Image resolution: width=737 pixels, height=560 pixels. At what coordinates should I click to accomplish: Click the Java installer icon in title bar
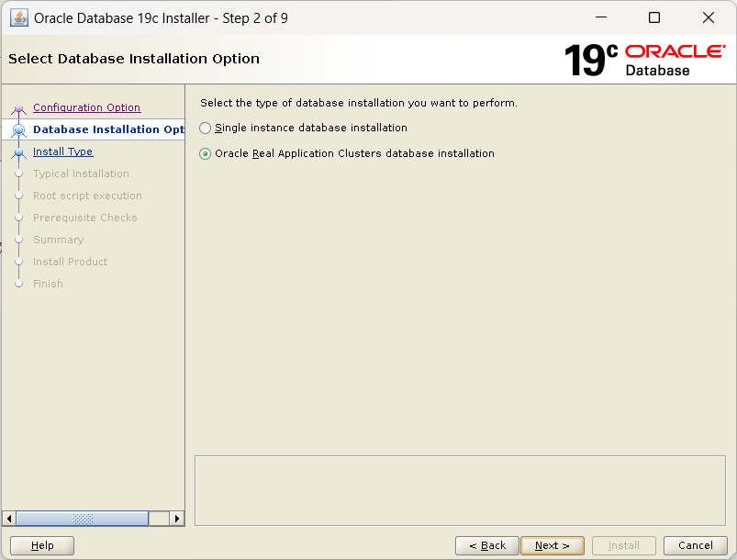pos(19,18)
